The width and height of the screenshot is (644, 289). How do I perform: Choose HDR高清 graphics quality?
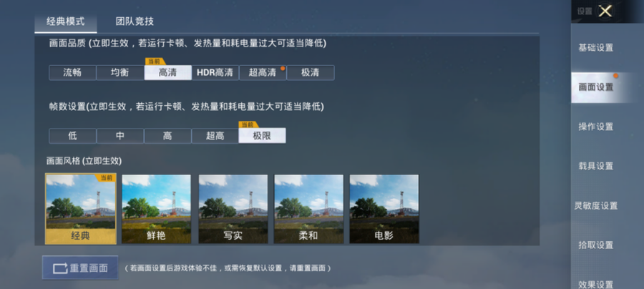215,73
